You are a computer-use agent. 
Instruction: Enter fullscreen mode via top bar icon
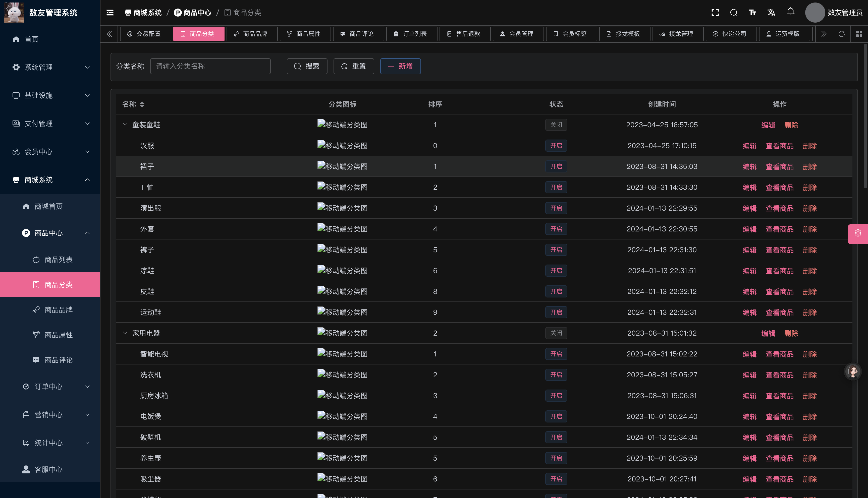715,13
